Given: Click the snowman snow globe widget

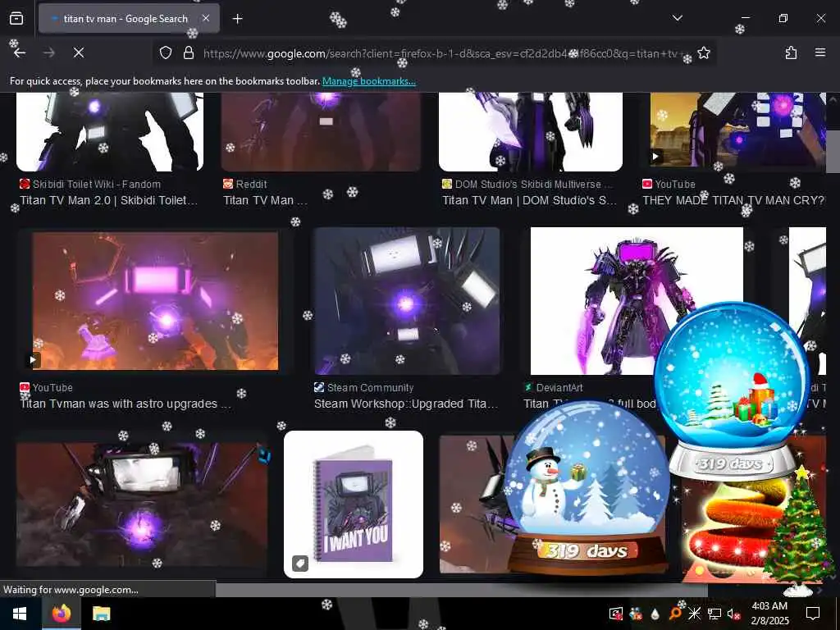Looking at the screenshot, I should coord(587,487).
